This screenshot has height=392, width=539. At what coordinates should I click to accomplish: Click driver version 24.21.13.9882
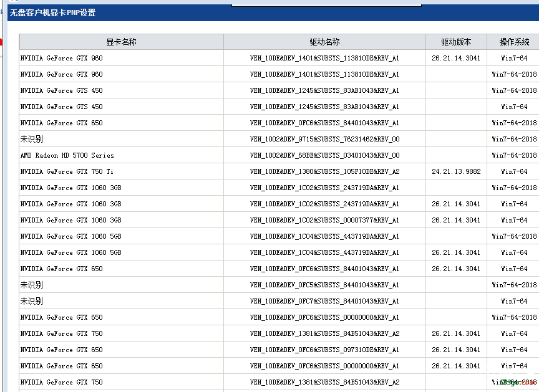(x=456, y=171)
